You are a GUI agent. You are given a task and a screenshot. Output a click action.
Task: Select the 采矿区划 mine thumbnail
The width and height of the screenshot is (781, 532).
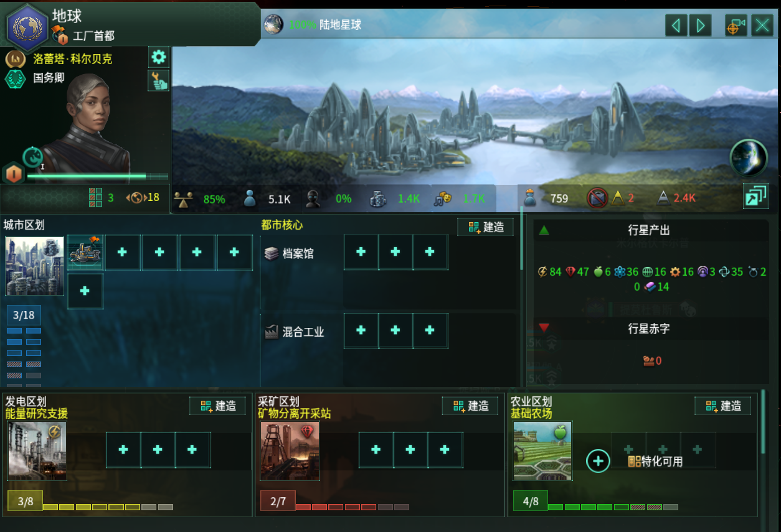point(290,451)
